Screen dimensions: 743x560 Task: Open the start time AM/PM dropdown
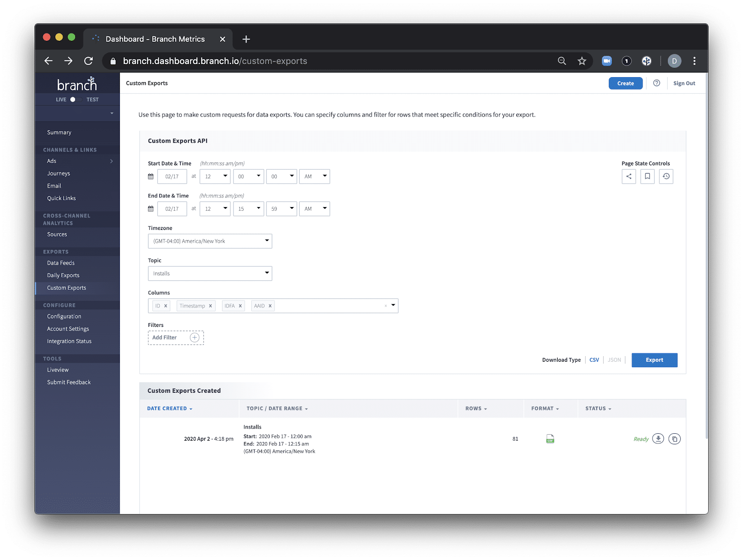coord(314,176)
